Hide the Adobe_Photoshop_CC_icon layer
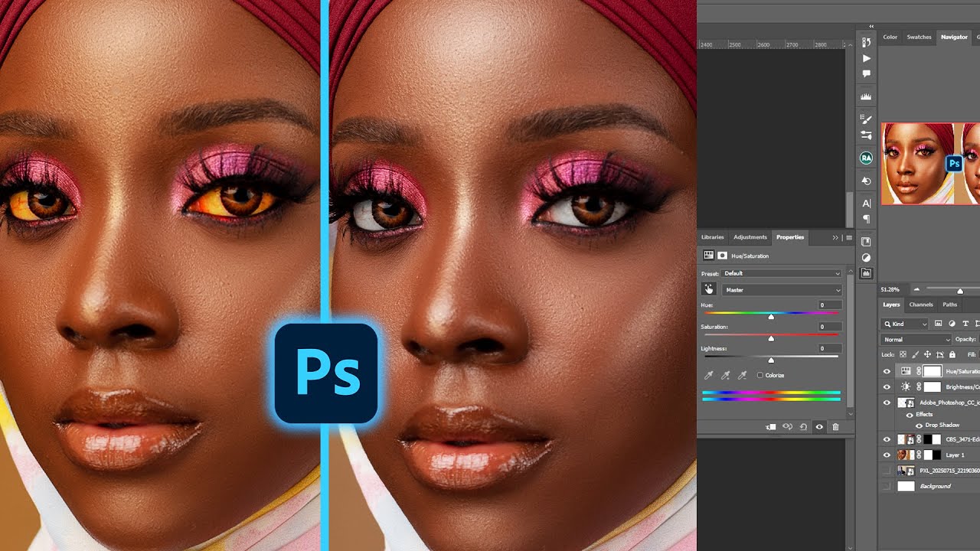 (x=887, y=403)
